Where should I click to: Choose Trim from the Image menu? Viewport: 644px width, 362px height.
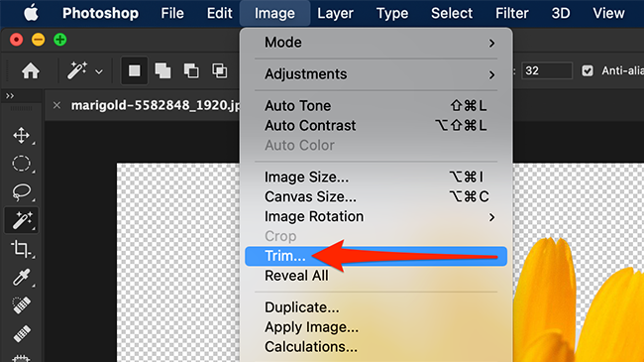click(376, 256)
